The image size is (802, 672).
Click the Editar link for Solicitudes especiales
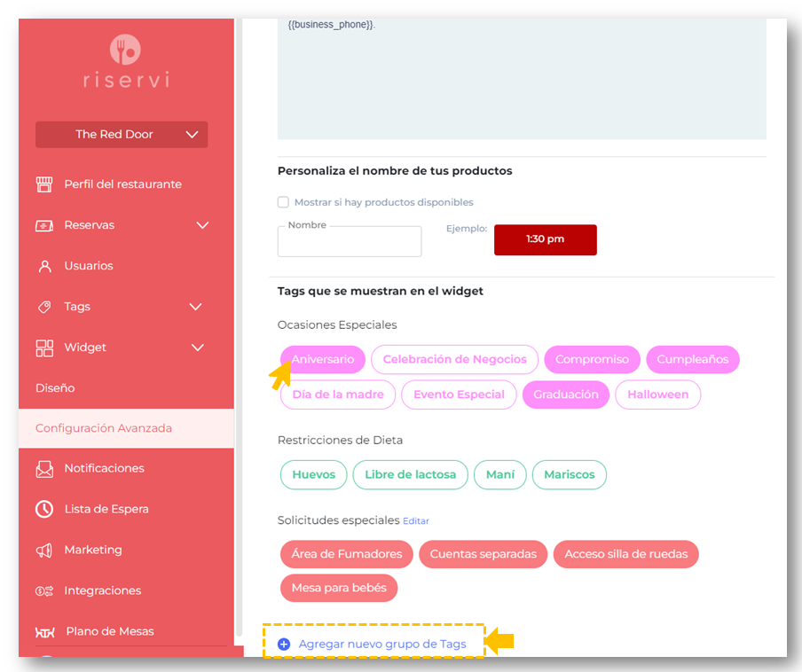click(x=416, y=521)
